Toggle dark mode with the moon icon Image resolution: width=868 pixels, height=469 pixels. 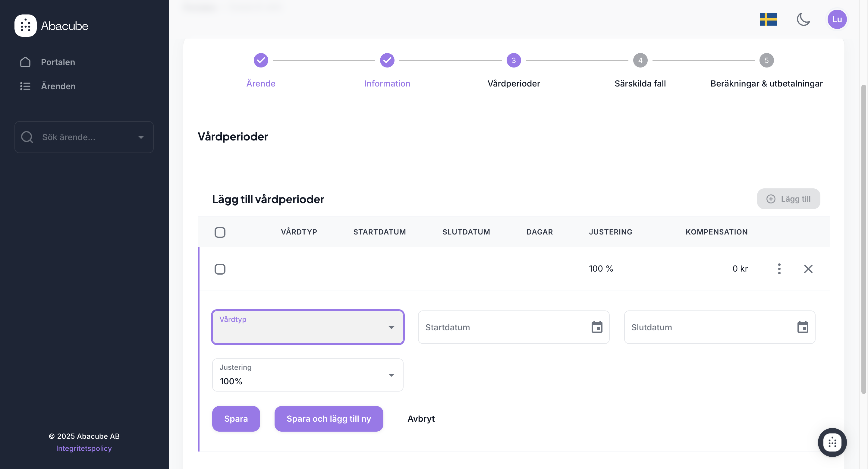(x=803, y=19)
